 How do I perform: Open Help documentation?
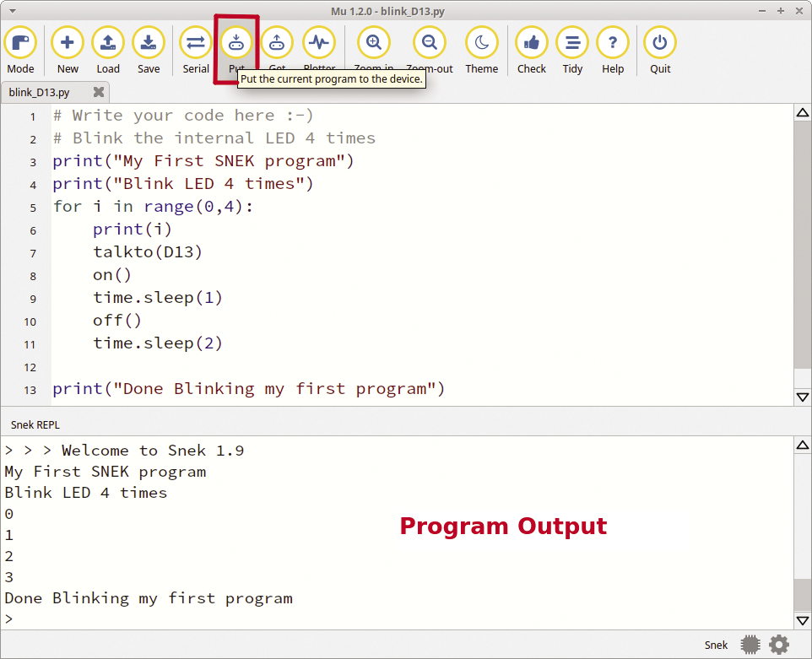click(x=613, y=51)
